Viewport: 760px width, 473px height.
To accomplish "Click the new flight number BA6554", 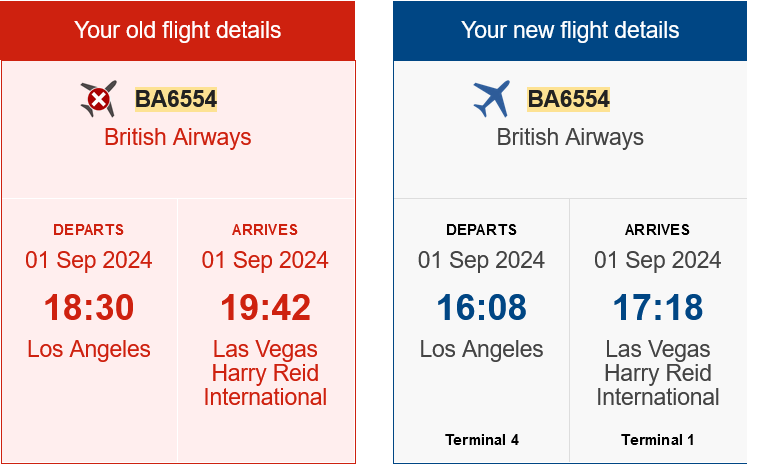I will 568,99.
